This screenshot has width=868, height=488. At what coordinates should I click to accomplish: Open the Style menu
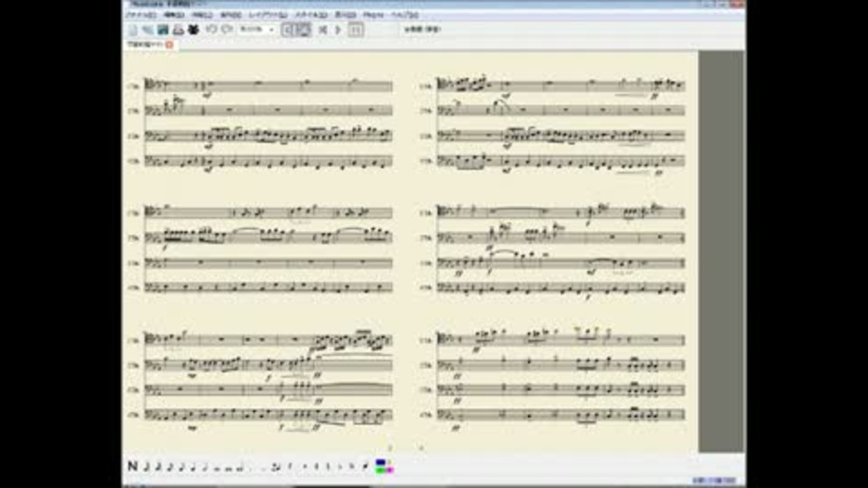[x=311, y=15]
